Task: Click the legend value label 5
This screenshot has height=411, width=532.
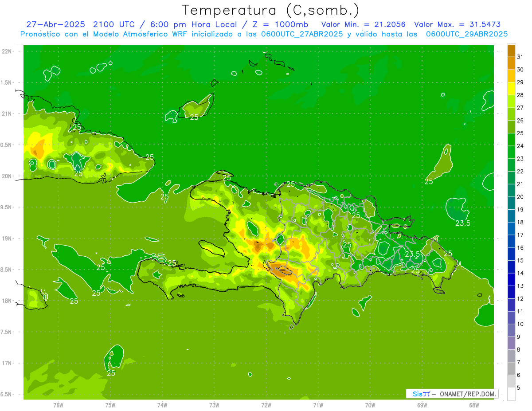Action: click(x=519, y=388)
